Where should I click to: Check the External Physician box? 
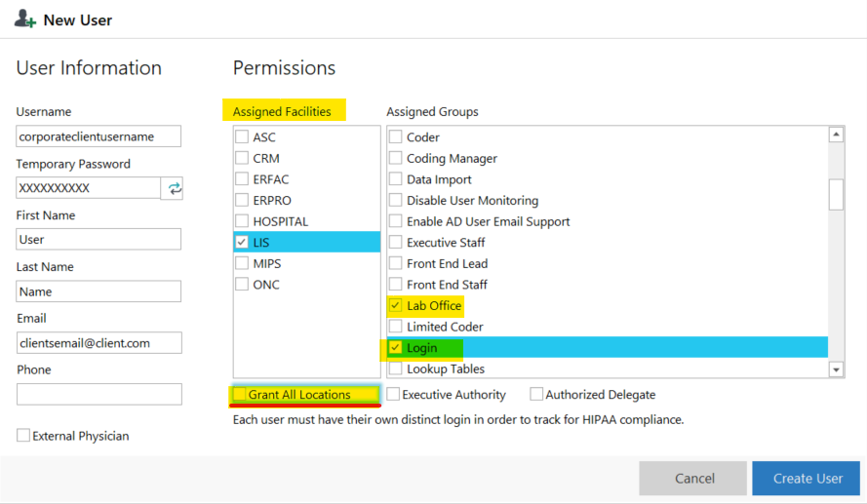tap(23, 436)
